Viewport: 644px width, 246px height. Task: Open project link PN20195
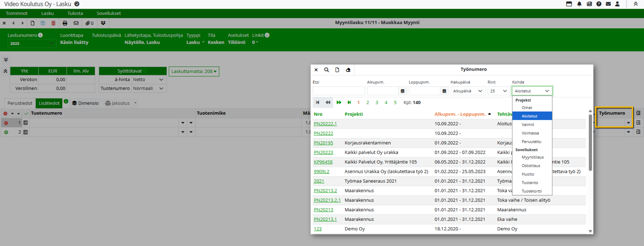tap(323, 143)
